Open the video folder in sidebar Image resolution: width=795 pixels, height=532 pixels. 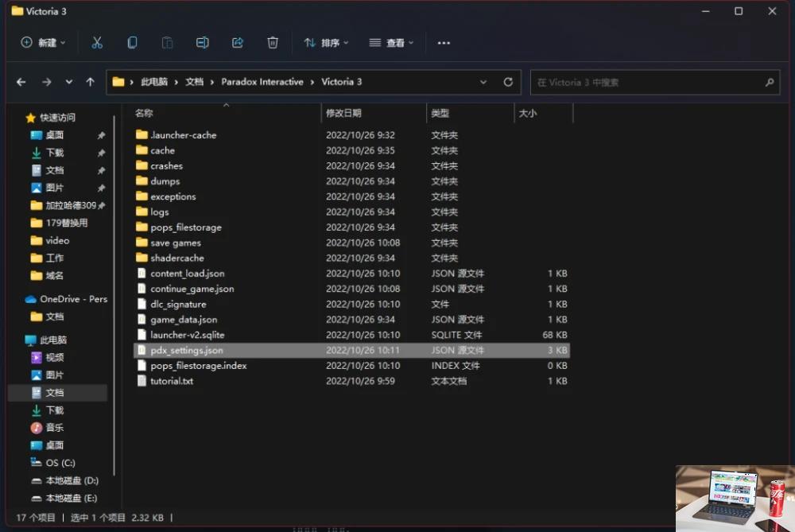(x=57, y=240)
